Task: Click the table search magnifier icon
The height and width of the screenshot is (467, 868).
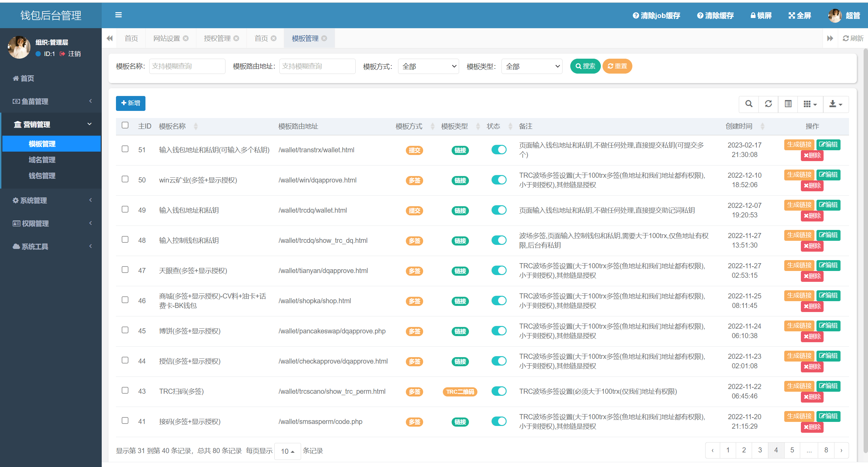Action: point(749,104)
